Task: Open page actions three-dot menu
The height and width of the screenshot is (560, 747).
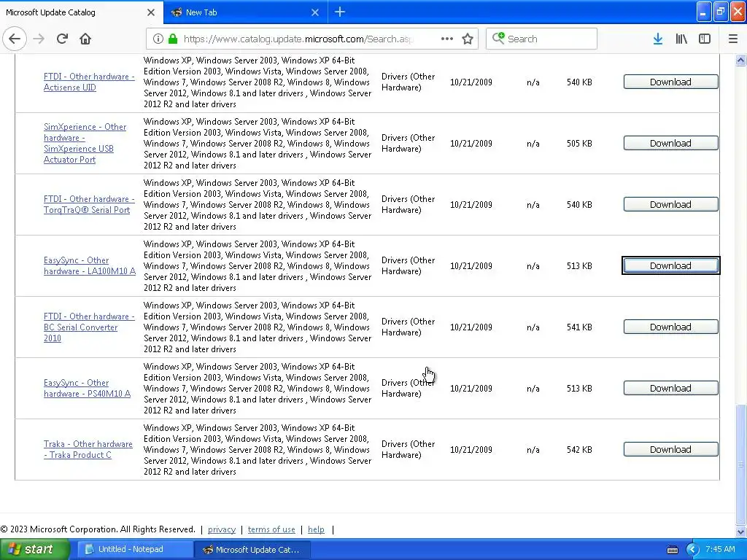Action: (447, 39)
